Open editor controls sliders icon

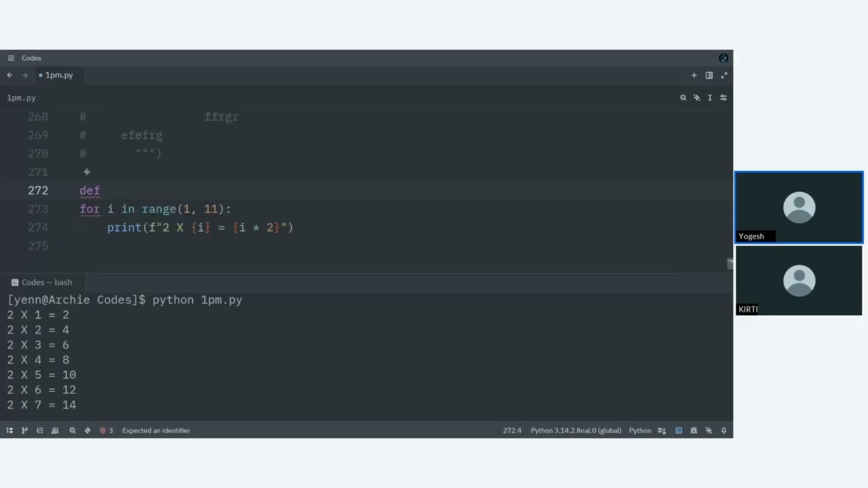coord(724,98)
